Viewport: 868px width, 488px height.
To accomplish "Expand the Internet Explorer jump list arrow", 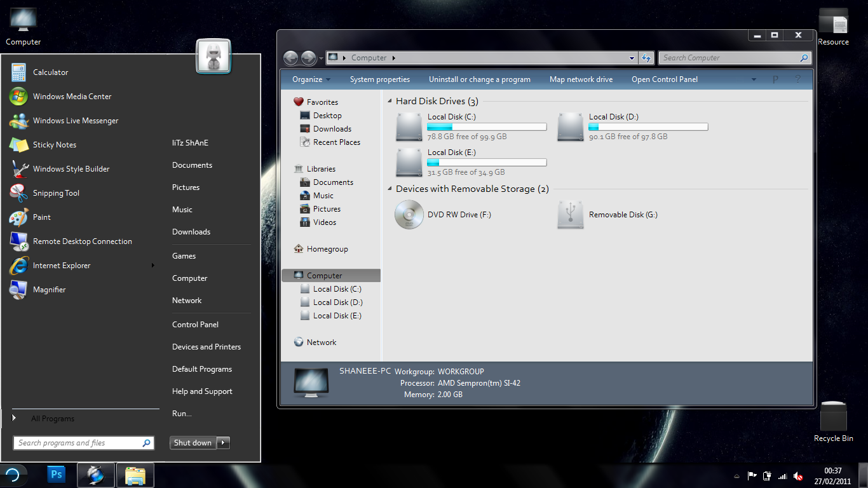I will click(x=153, y=266).
